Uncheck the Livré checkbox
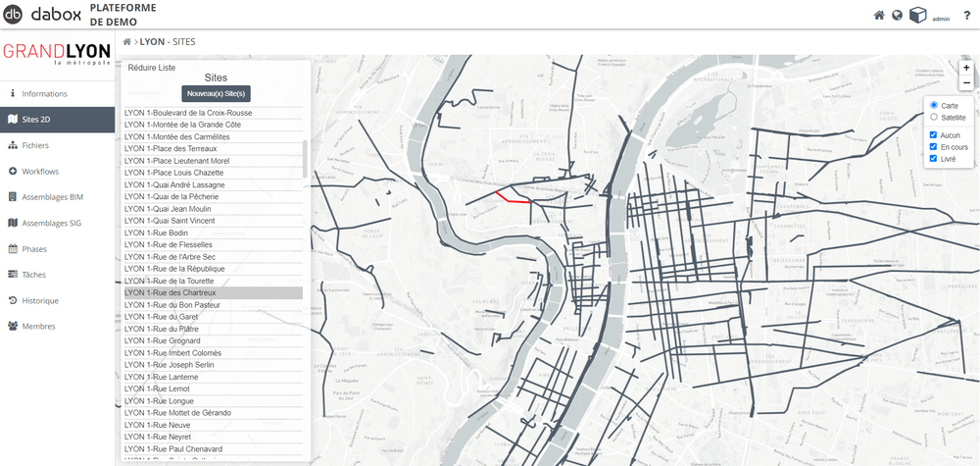Screen dimensions: 980x466 [934, 159]
